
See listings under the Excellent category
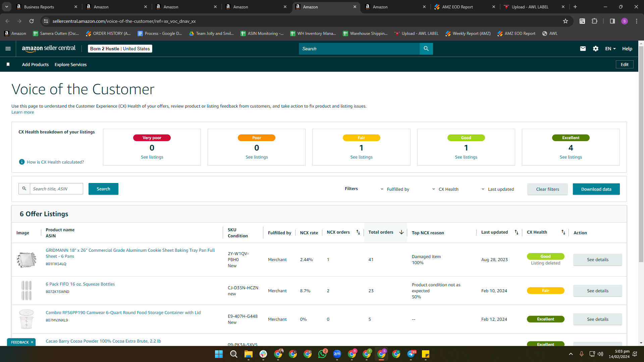571,157
